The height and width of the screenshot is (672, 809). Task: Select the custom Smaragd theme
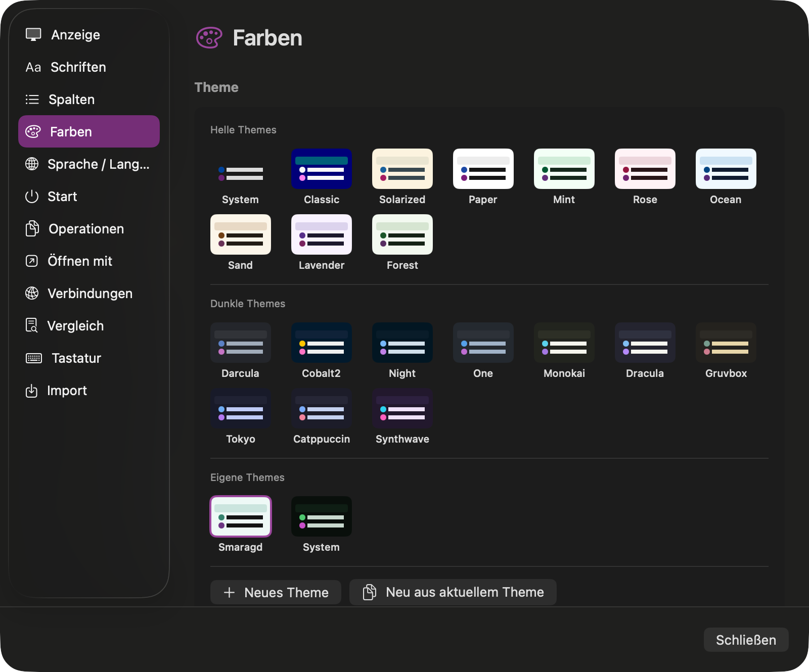tap(241, 516)
